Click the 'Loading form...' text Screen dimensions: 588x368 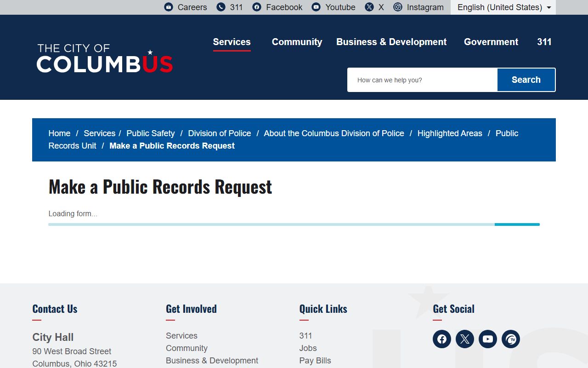(x=73, y=214)
